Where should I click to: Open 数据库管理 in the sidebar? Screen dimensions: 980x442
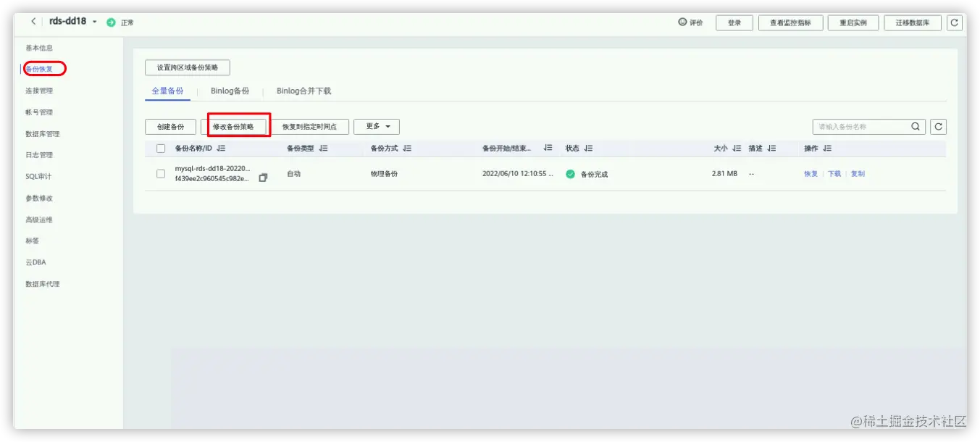[43, 134]
